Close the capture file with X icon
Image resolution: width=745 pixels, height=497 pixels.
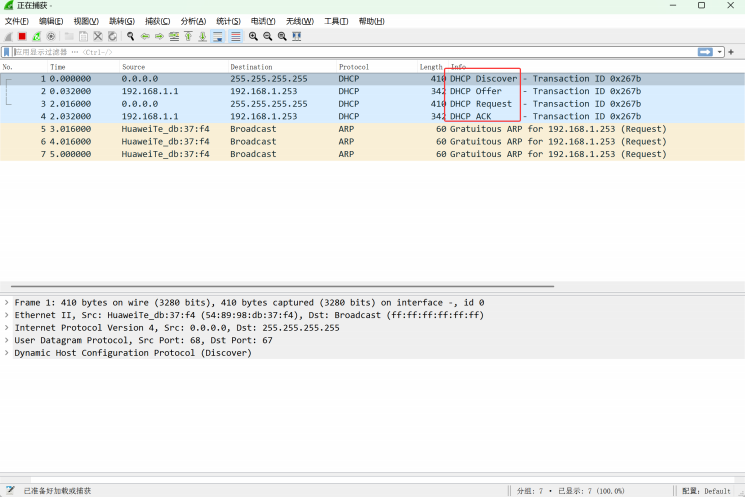98,37
